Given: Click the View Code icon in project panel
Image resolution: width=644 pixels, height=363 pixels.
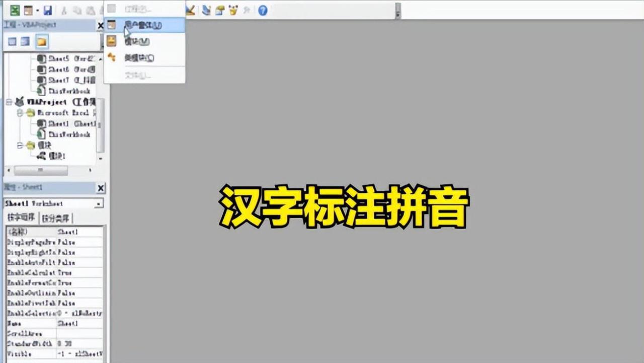Looking at the screenshot, I should coord(12,42).
